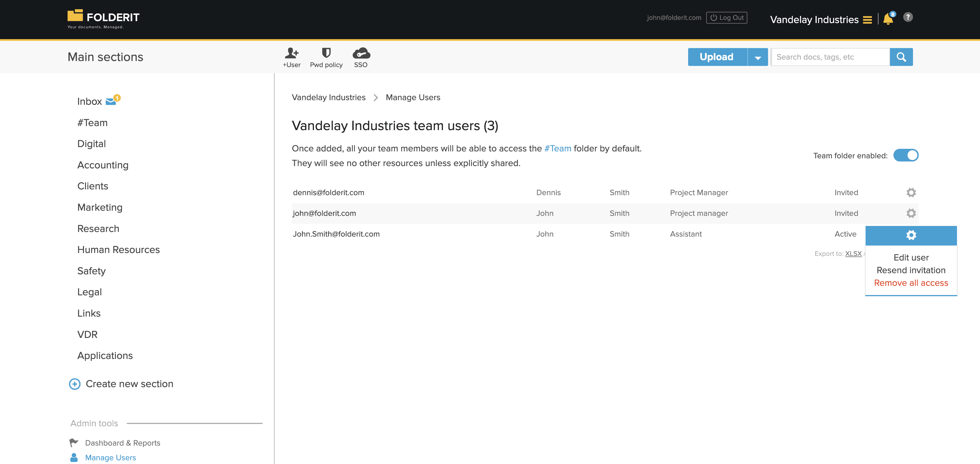
Task: Expand the Upload dropdown arrow
Action: tap(757, 57)
